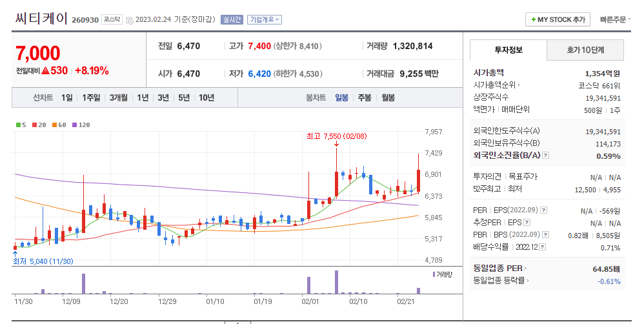The height and width of the screenshot is (324, 644).
Task: Select the 10년 line chart period
Action: 206,97
